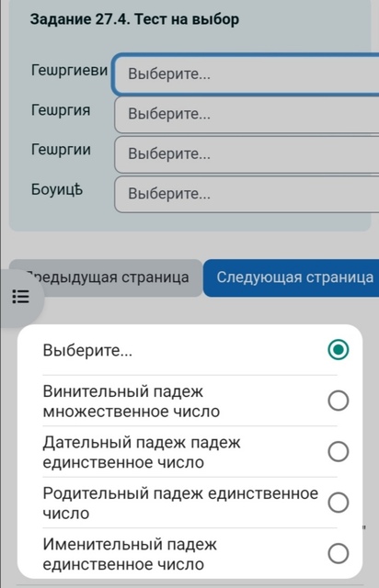
Task: Choose 'Винительный падеж множественное число' radio button
Action: pos(338,401)
